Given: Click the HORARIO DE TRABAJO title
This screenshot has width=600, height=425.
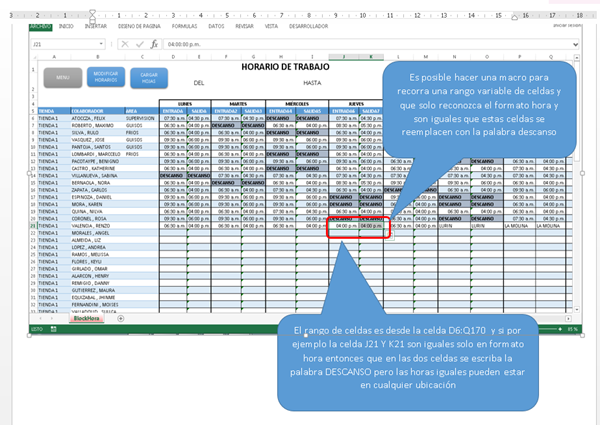Looking at the screenshot, I should [285, 67].
